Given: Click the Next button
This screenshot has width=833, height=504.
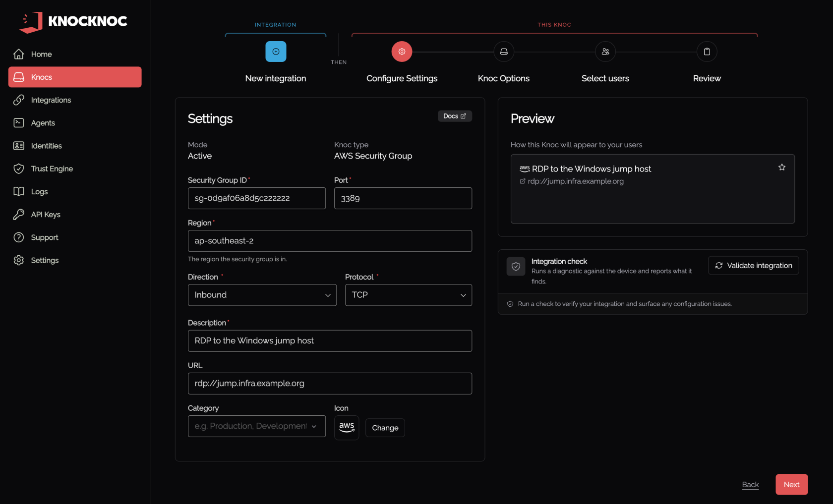Looking at the screenshot, I should point(791,485).
